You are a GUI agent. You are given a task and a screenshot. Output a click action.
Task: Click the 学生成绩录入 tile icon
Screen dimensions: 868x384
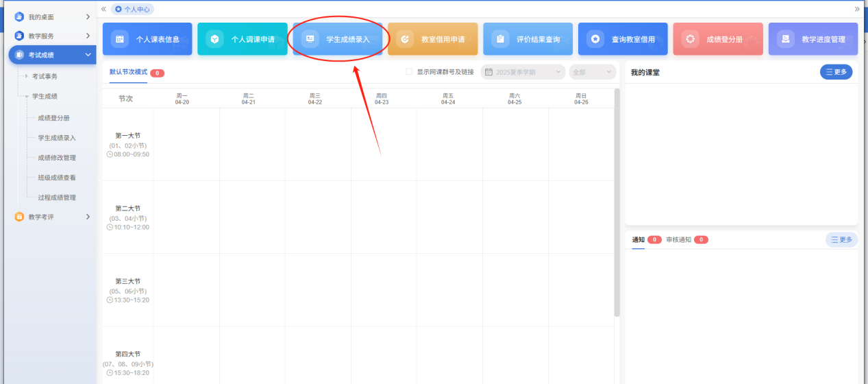[310, 39]
